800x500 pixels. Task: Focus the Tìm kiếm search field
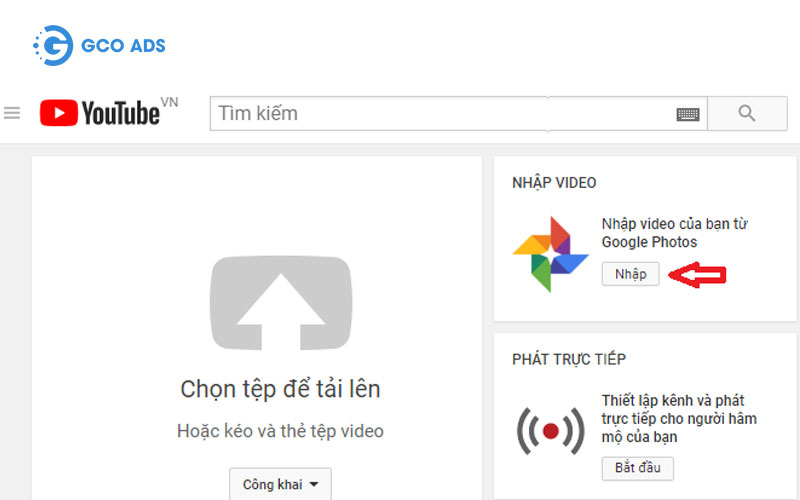[x=440, y=113]
